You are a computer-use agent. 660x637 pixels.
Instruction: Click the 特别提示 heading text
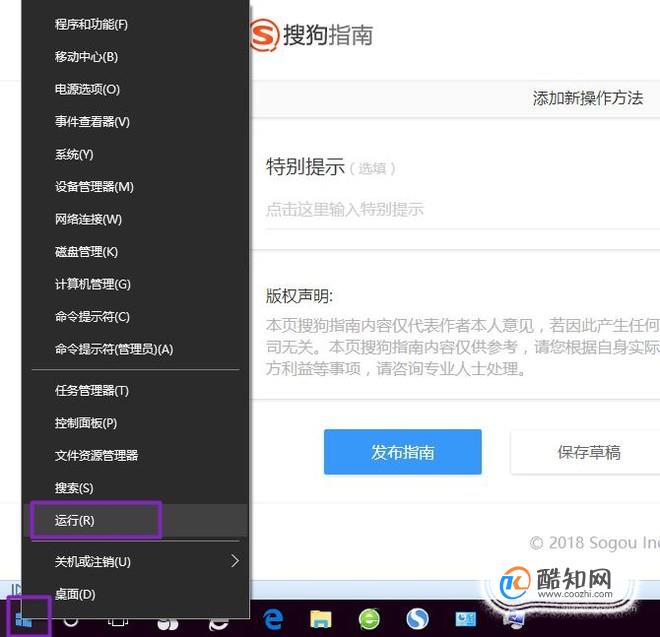tap(305, 167)
